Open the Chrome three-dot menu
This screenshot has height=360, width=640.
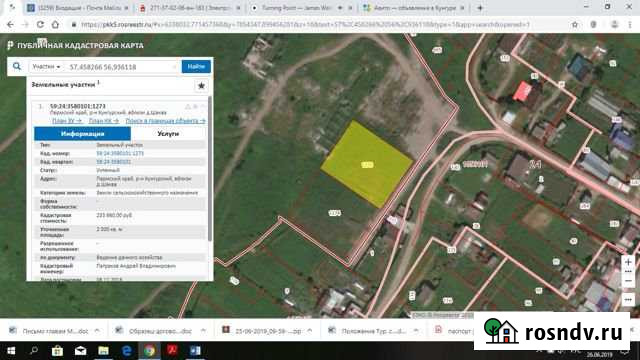pos(630,24)
